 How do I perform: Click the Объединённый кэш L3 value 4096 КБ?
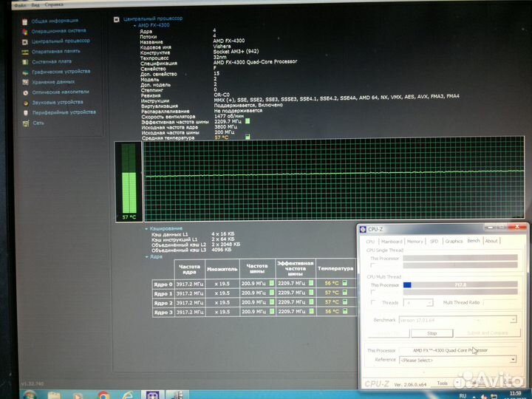click(221, 250)
